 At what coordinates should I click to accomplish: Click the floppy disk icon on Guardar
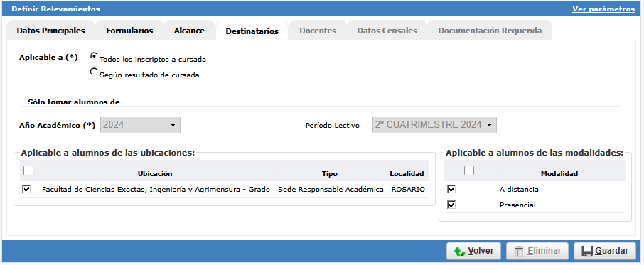tap(587, 251)
